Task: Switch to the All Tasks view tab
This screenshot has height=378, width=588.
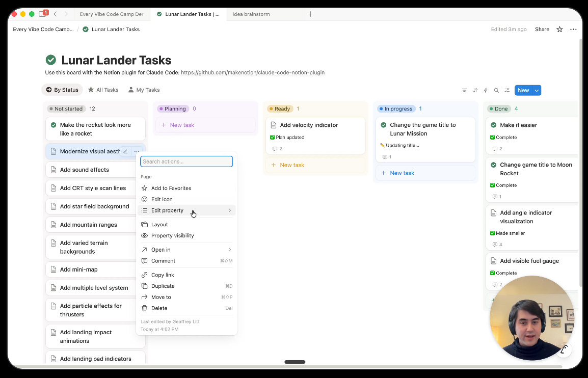Action: 103,90
